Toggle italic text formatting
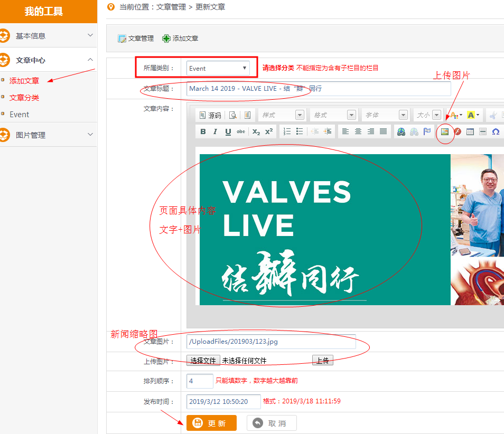The image size is (504, 434). [215, 131]
